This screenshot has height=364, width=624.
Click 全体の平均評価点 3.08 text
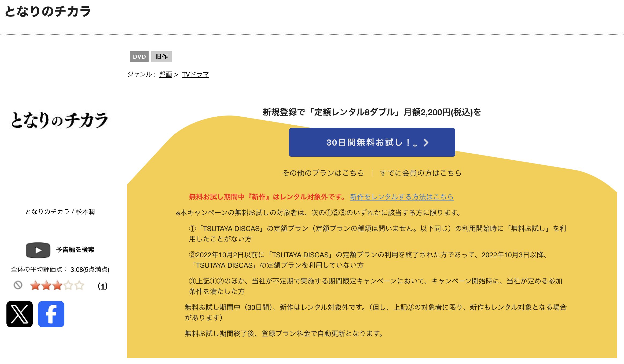[x=60, y=269]
